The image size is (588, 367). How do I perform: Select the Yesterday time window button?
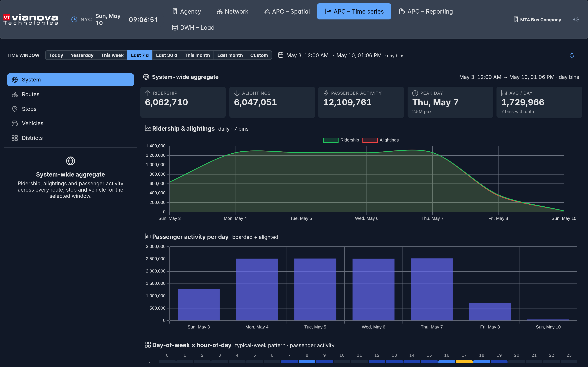pos(82,55)
